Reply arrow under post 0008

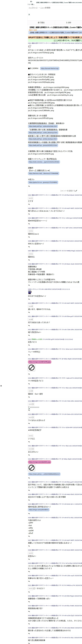(x=29, y=285)
